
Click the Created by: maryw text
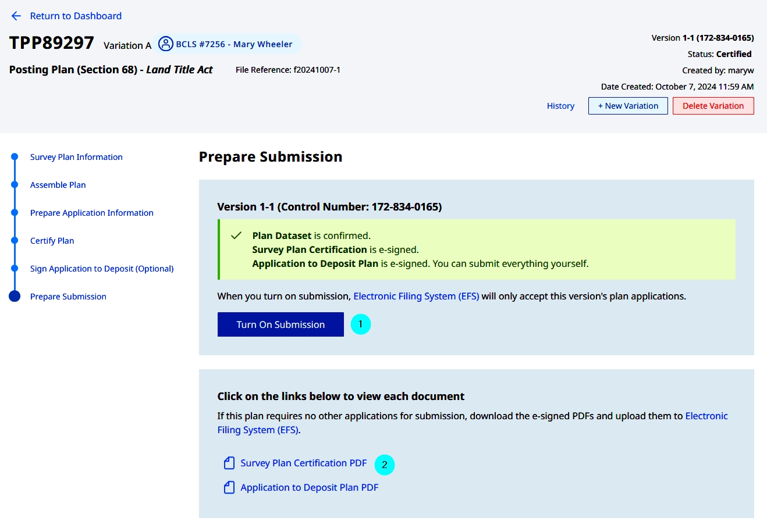(x=718, y=70)
